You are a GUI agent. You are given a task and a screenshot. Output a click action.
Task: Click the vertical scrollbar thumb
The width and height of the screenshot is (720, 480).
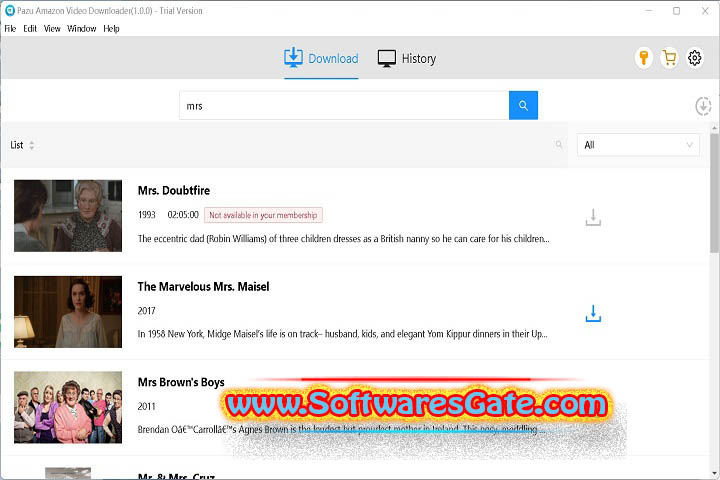tap(714, 193)
